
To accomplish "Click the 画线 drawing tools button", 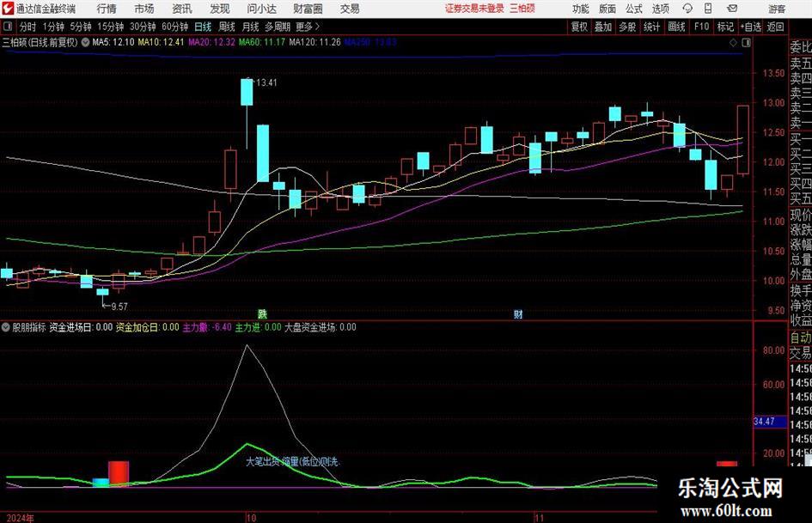I will point(676,27).
